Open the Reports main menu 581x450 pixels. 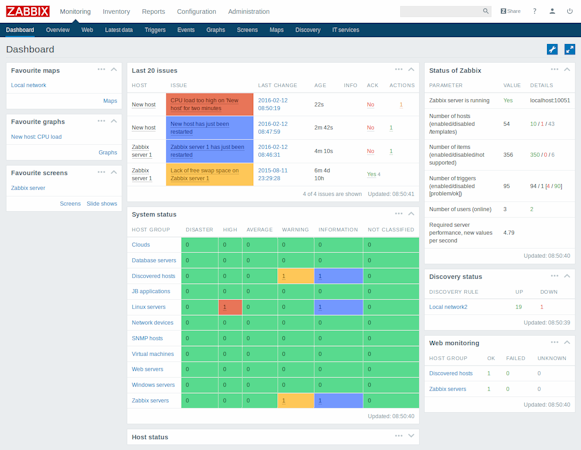[x=153, y=11]
